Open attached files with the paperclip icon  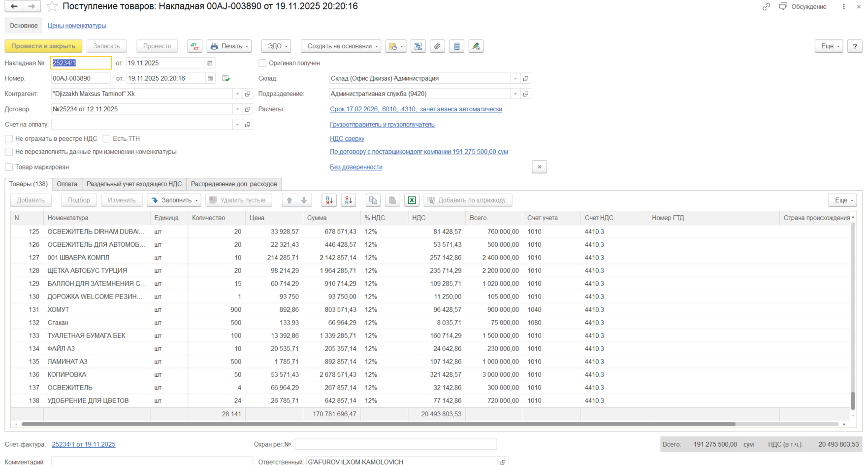pyautogui.click(x=437, y=46)
